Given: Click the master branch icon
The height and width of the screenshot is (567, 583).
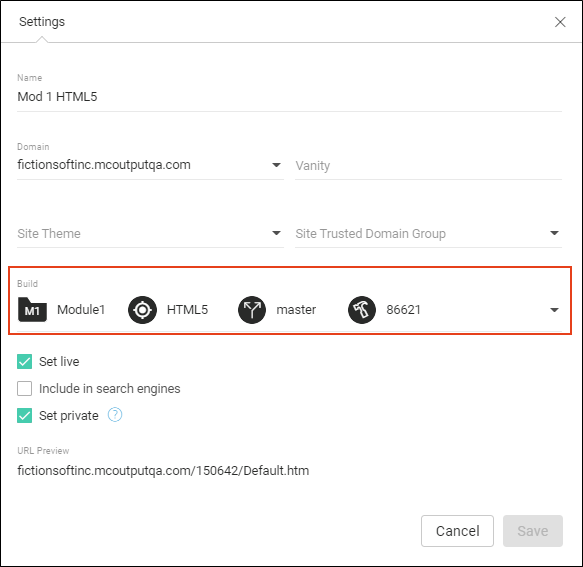Looking at the screenshot, I should coord(252,310).
